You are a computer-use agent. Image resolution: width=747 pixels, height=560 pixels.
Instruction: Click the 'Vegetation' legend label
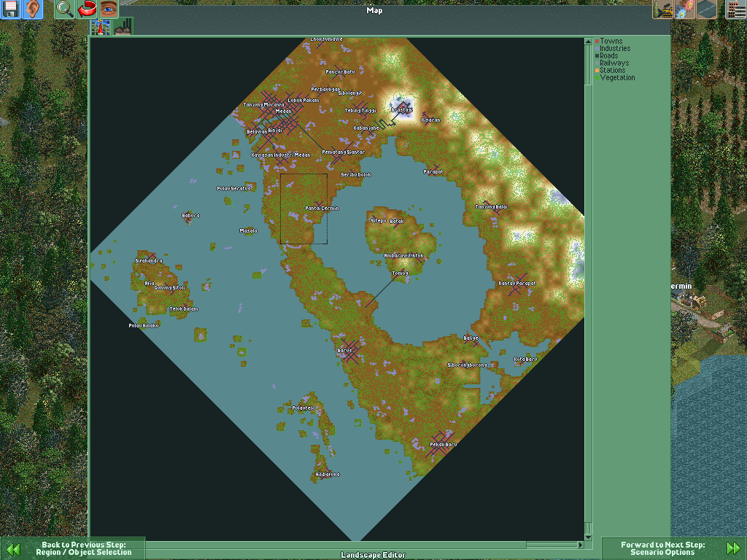pos(617,77)
